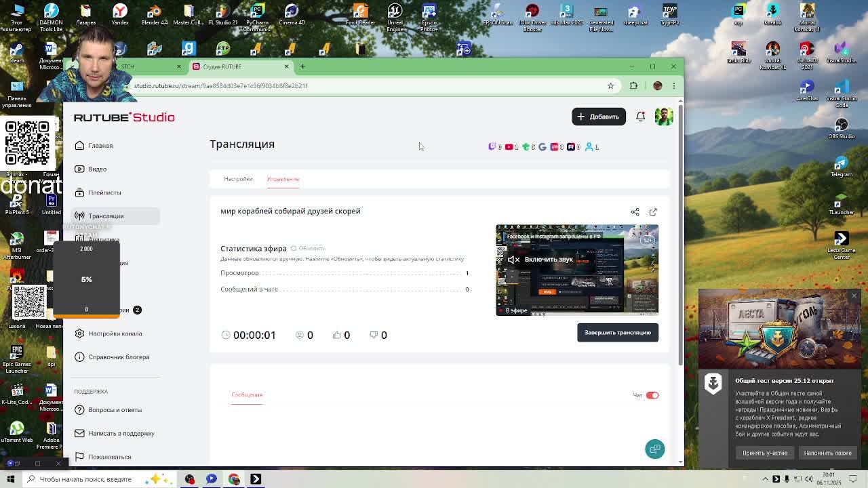
Task: Click the YouTube icon in stream header
Action: click(x=509, y=146)
